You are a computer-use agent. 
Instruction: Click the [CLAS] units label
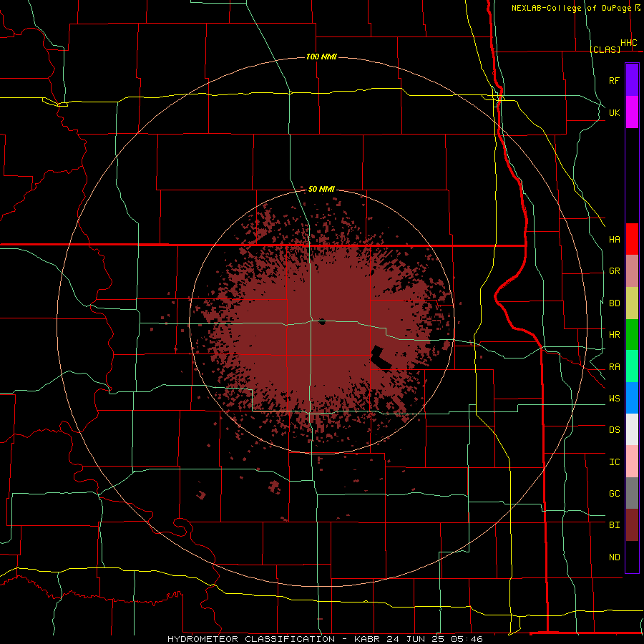point(605,49)
